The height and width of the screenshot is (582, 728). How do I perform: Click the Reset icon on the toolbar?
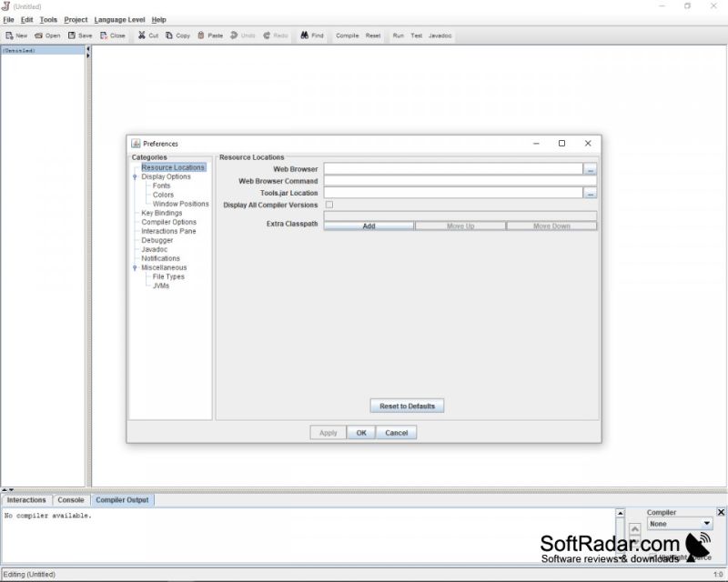coord(372,35)
